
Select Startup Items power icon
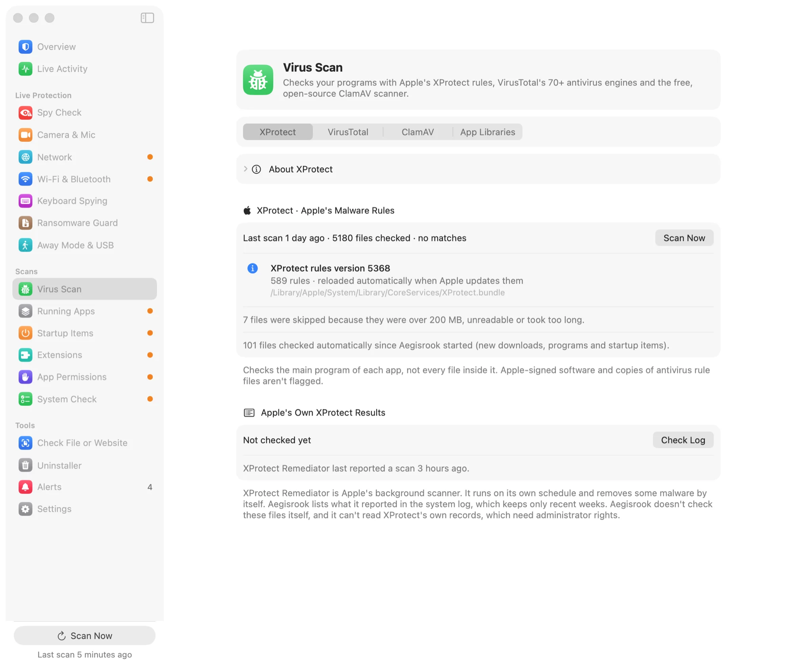(x=25, y=333)
